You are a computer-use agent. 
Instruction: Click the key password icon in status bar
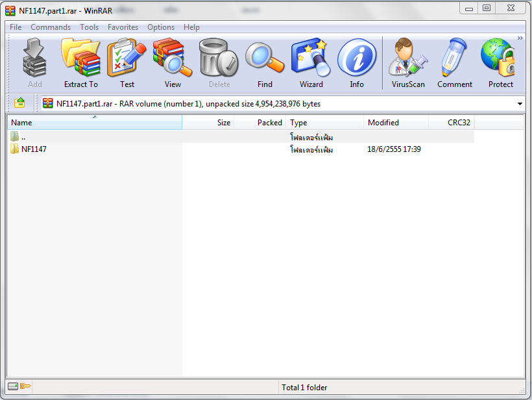pyautogui.click(x=25, y=386)
